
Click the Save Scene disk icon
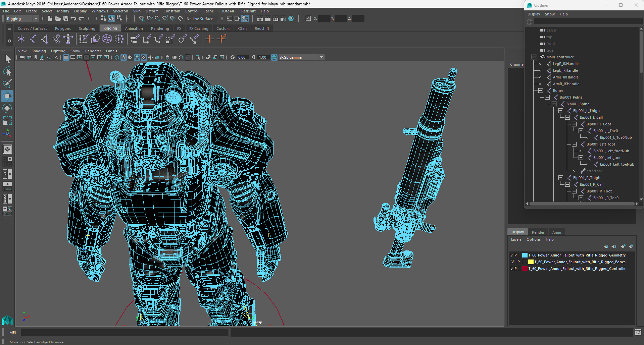(66, 19)
